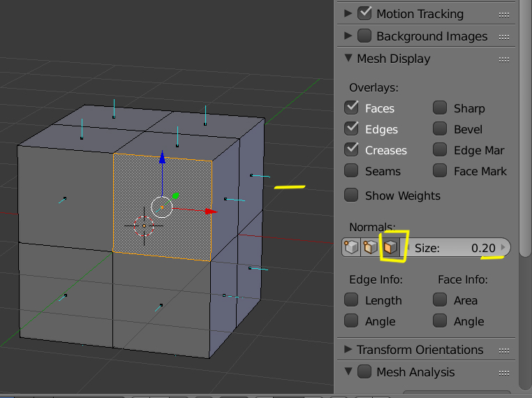This screenshot has height=398, width=532.
Task: Enable the Background Images checkbox
Action: (364, 36)
